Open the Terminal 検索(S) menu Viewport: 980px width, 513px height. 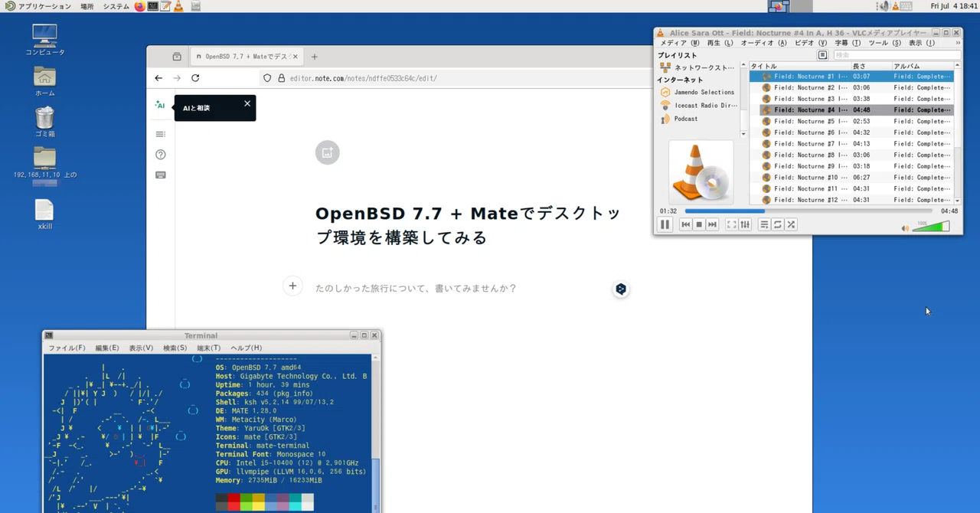175,348
